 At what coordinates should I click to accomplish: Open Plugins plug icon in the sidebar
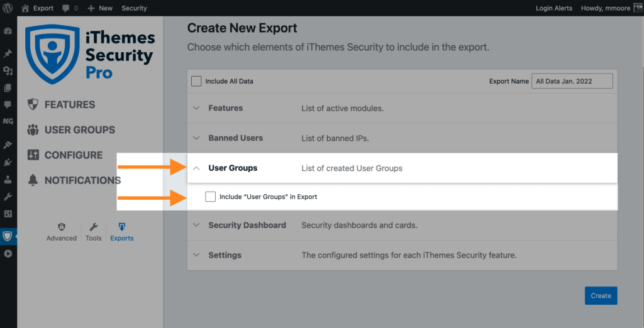(x=8, y=163)
